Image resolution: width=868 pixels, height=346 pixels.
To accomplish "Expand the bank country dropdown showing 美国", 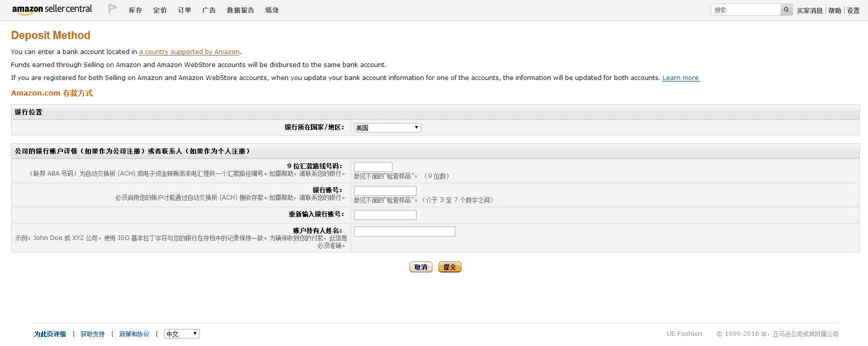I will 387,127.
